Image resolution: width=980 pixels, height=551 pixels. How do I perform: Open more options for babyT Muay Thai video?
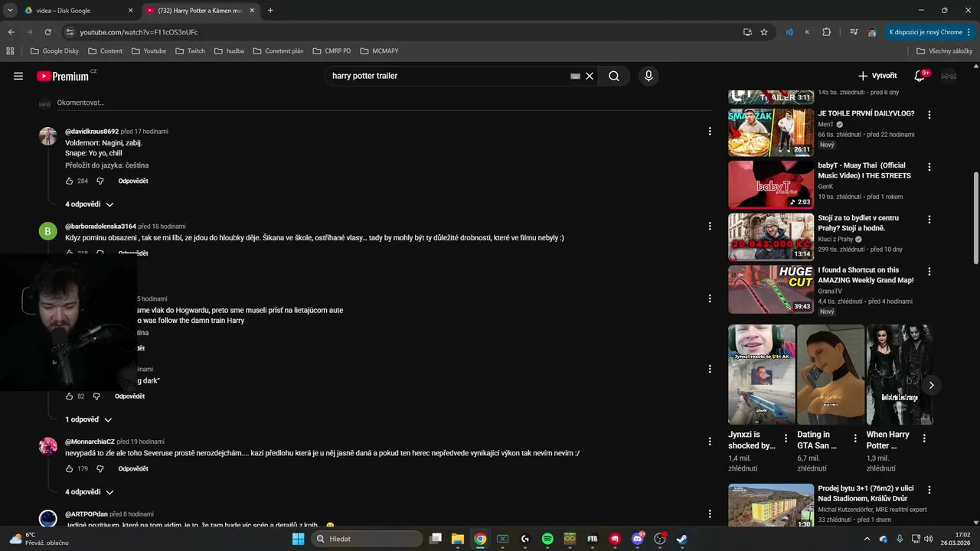click(929, 167)
